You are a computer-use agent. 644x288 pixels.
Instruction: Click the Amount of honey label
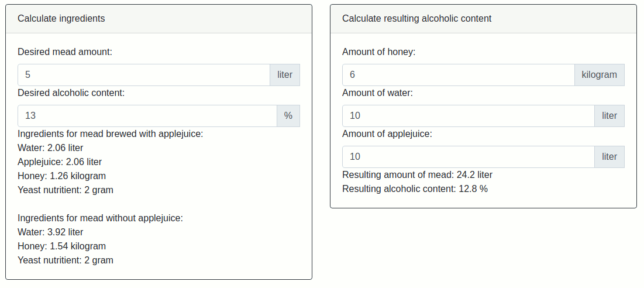378,52
